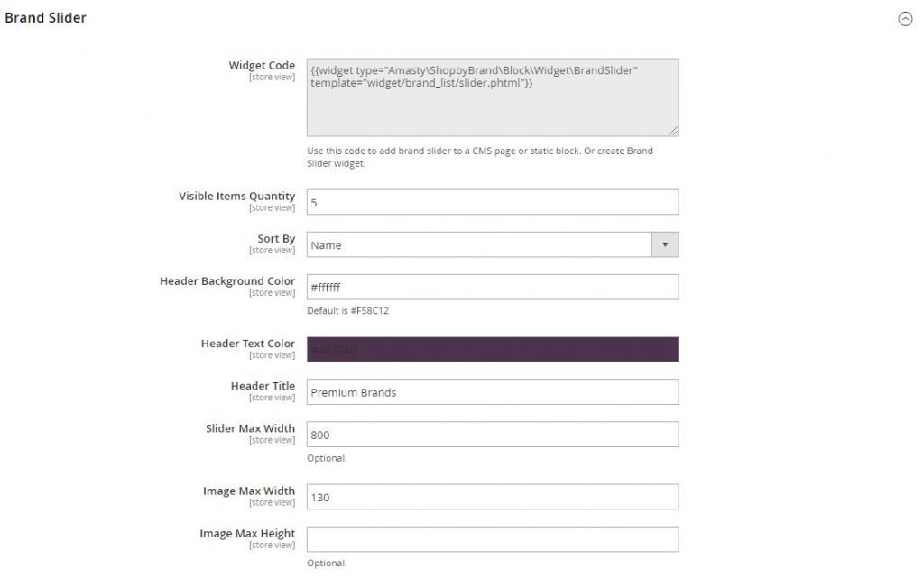
Task: Focus the Visible Items Quantity field
Action: (492, 202)
